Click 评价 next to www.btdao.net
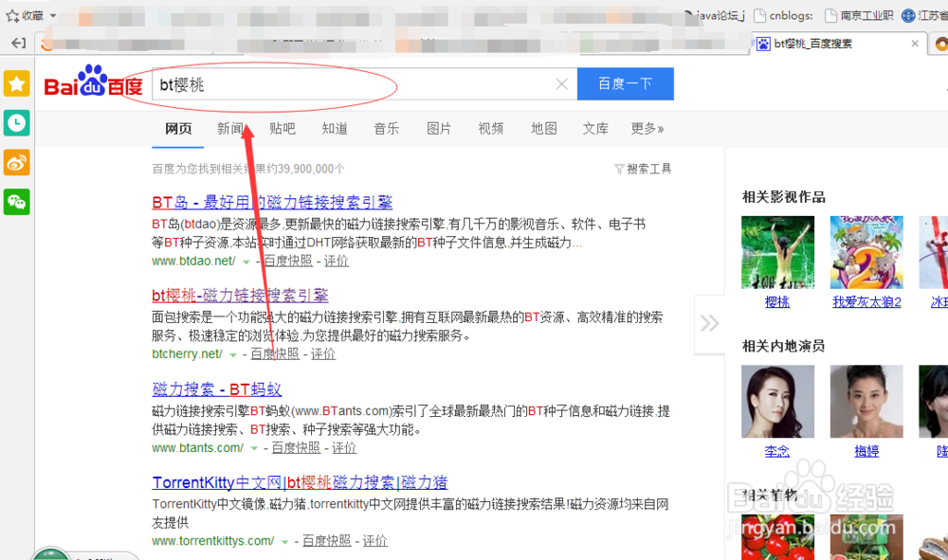Image resolution: width=948 pixels, height=560 pixels. (x=337, y=261)
